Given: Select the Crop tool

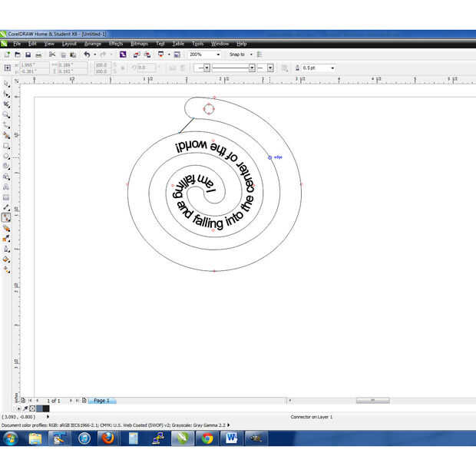Looking at the screenshot, I should [6, 104].
